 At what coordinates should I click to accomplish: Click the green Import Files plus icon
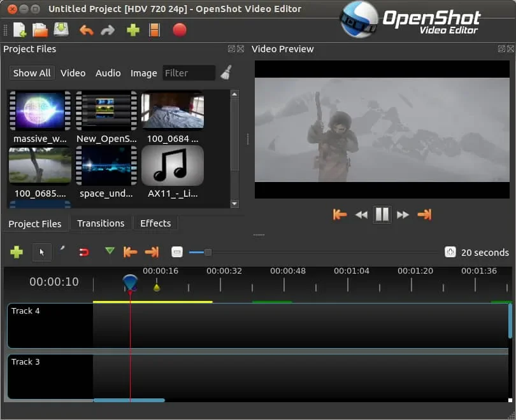point(133,31)
